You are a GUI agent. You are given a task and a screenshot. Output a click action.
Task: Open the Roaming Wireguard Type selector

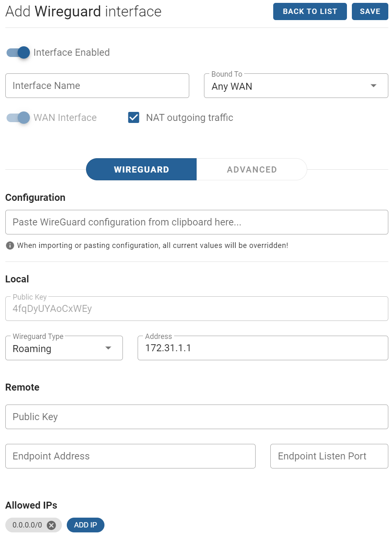tap(64, 348)
